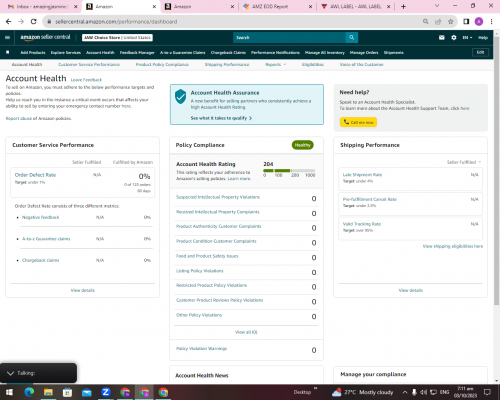Expand the Reports dropdown in sub-navigation
Image resolution: width=500 pixels, height=400 pixels.
(x=276, y=64)
